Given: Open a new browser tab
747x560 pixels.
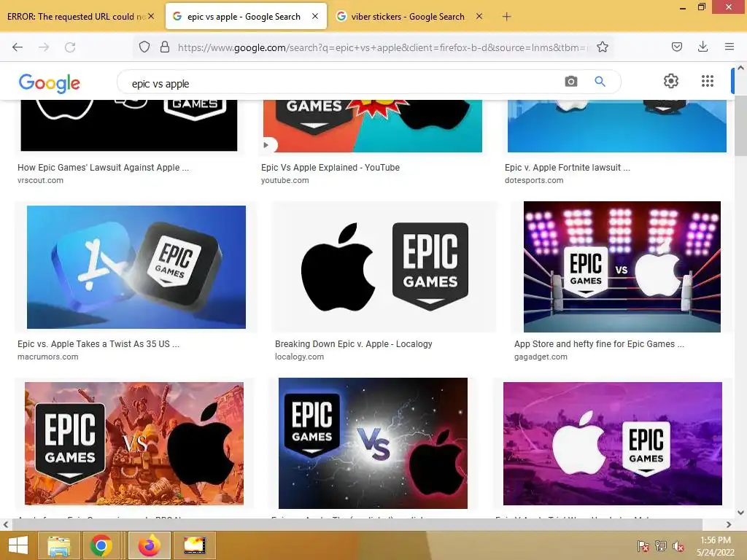Looking at the screenshot, I should click(506, 17).
